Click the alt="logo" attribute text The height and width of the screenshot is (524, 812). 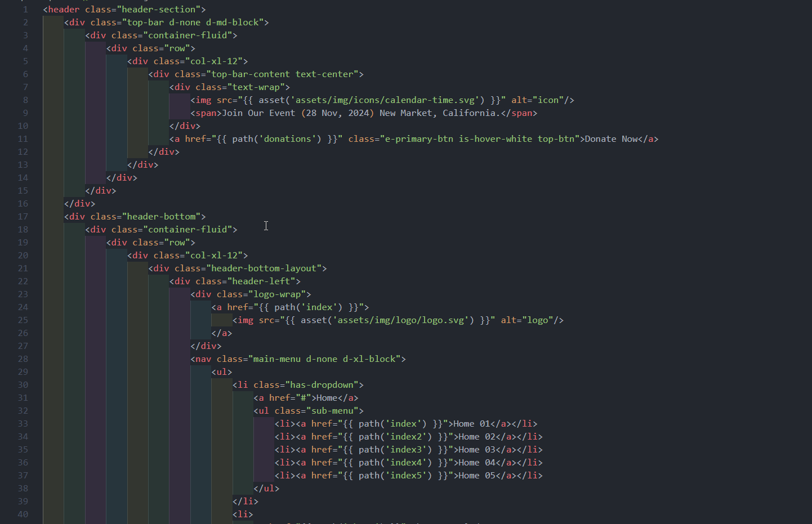527,320
